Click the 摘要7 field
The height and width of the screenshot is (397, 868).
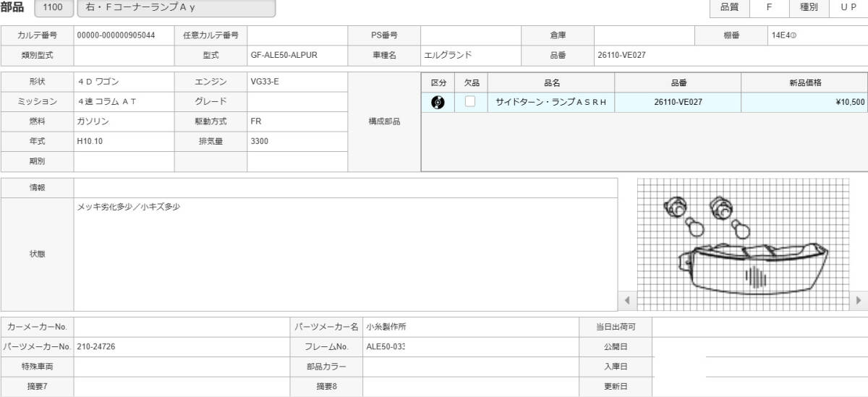pyautogui.click(x=182, y=387)
